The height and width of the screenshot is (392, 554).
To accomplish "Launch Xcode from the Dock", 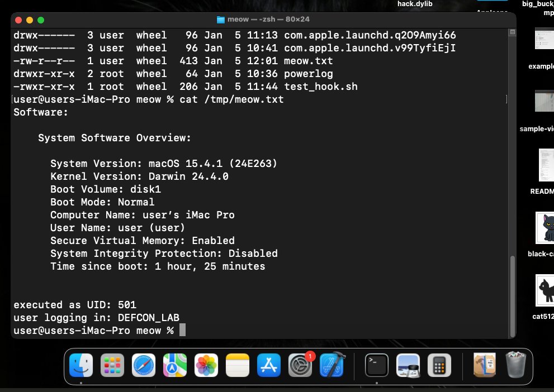I will point(332,366).
